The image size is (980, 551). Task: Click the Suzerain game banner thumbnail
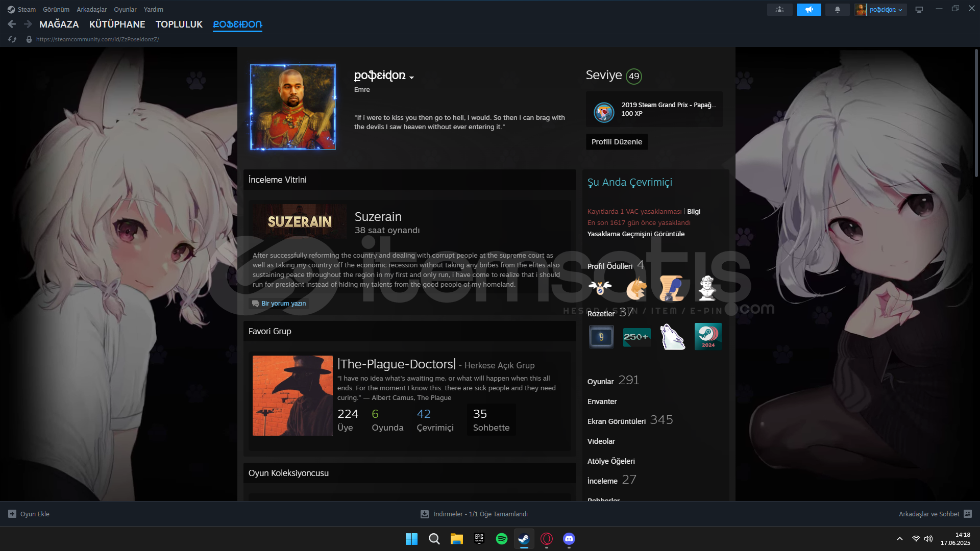point(300,221)
